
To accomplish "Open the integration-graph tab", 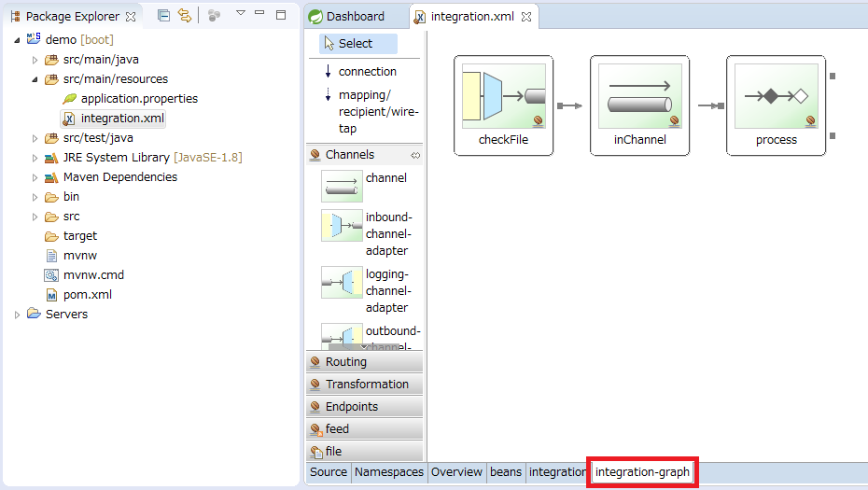I will click(x=642, y=472).
